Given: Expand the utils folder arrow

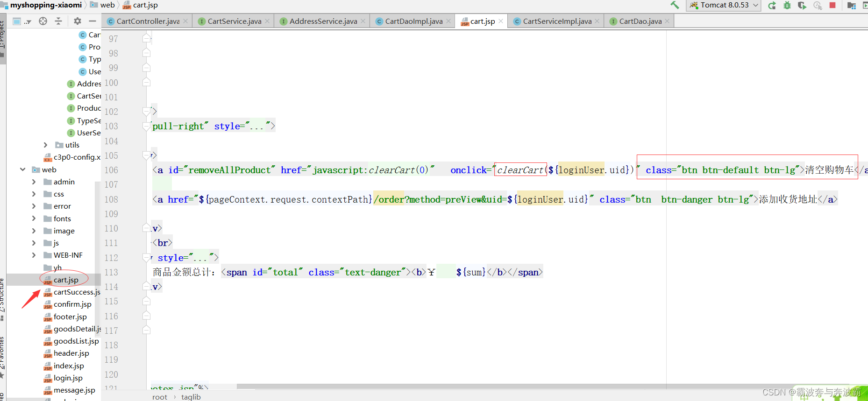Looking at the screenshot, I should pos(45,145).
